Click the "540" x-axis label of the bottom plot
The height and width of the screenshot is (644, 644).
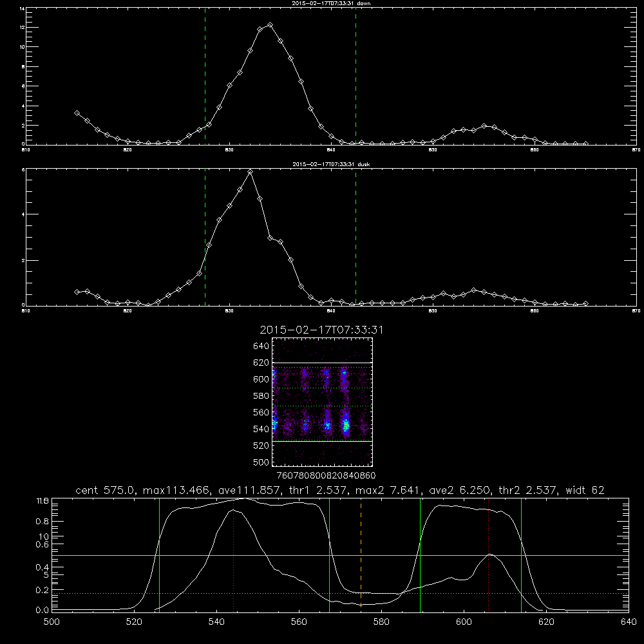pos(216,622)
